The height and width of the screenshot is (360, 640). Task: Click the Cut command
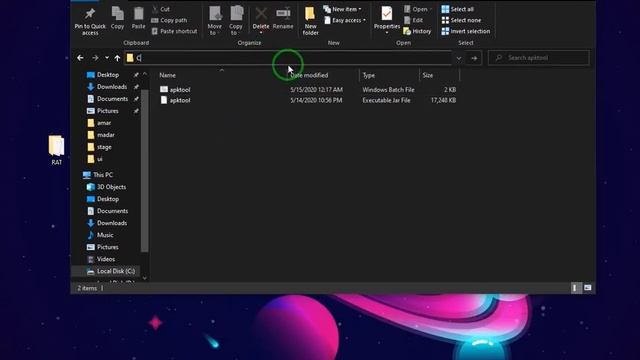click(x=161, y=9)
